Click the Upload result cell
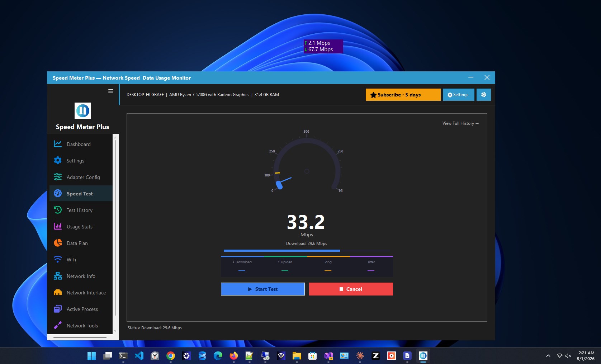The width and height of the screenshot is (601, 364). coord(285,266)
